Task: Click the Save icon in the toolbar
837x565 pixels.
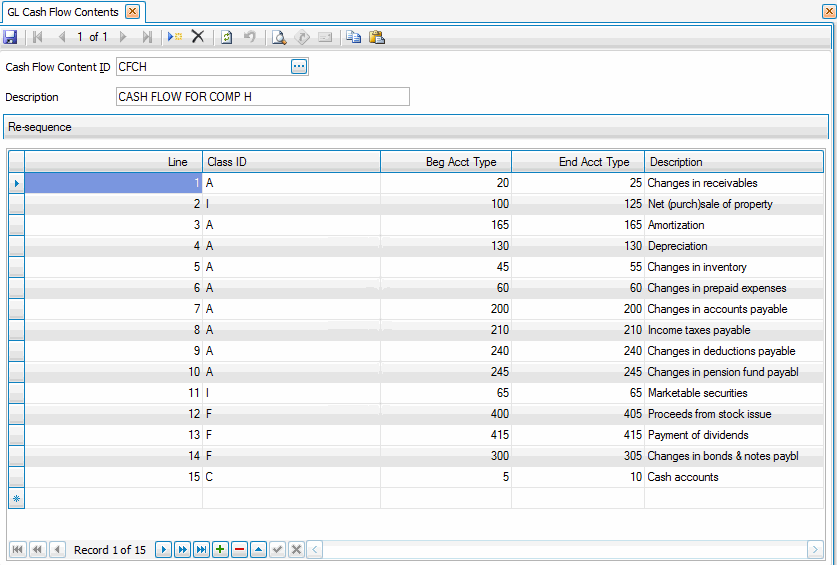Action: (x=10, y=37)
